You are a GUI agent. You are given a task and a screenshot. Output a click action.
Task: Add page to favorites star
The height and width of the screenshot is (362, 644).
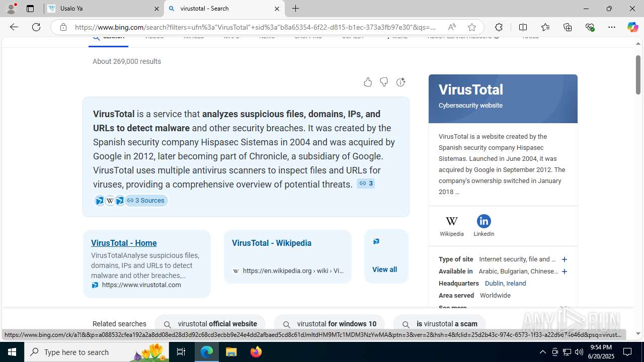pyautogui.click(x=471, y=27)
